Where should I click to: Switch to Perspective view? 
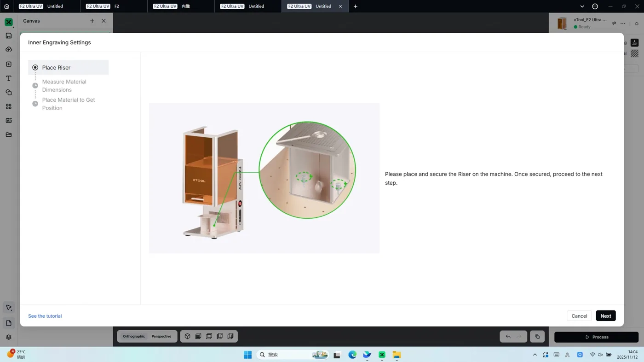[161, 336]
